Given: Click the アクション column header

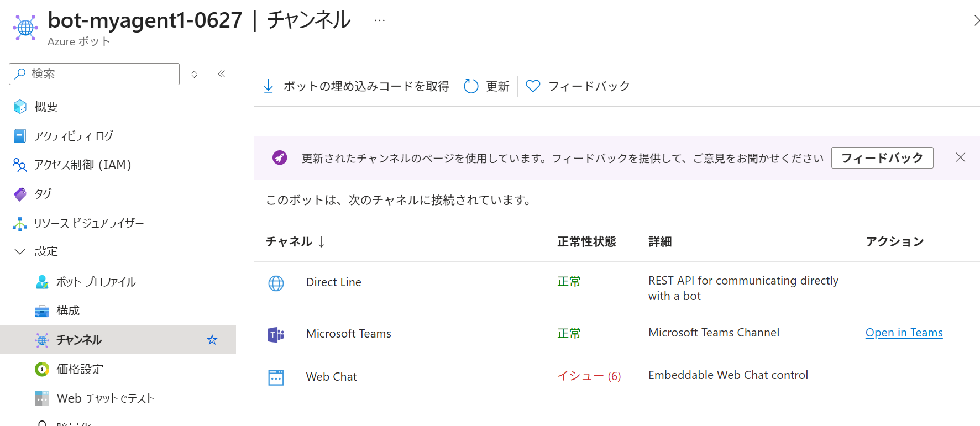Looking at the screenshot, I should pyautogui.click(x=895, y=241).
